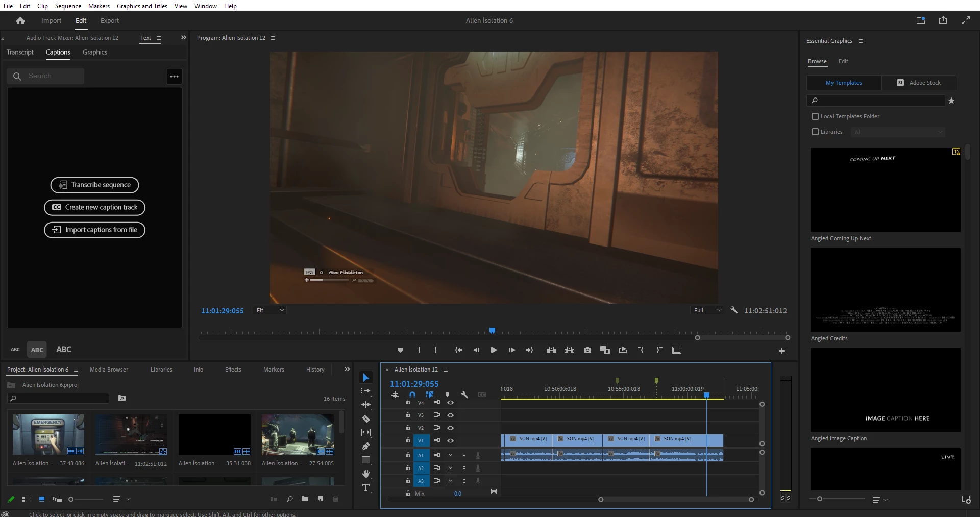Open Program monitor Button Editor plus
The height and width of the screenshot is (517, 980).
(x=781, y=351)
